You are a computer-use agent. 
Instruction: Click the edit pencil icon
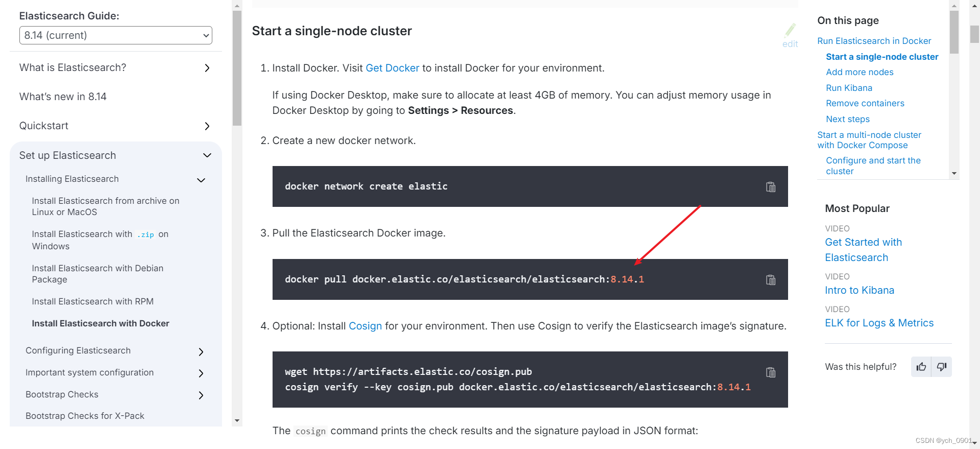coord(790,32)
